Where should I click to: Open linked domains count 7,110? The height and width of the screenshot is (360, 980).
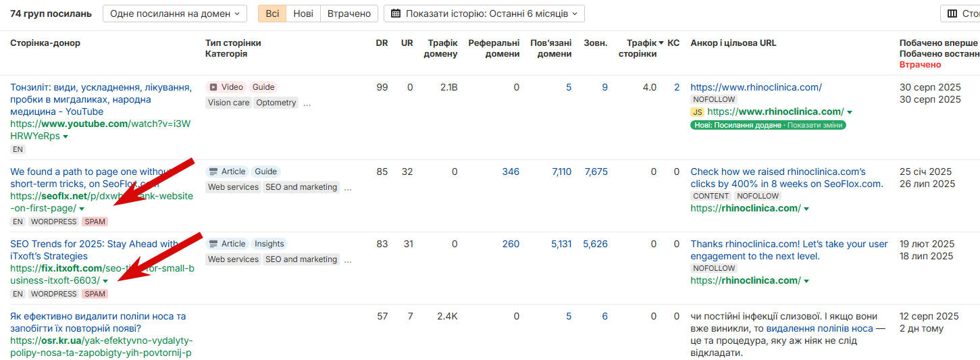561,172
